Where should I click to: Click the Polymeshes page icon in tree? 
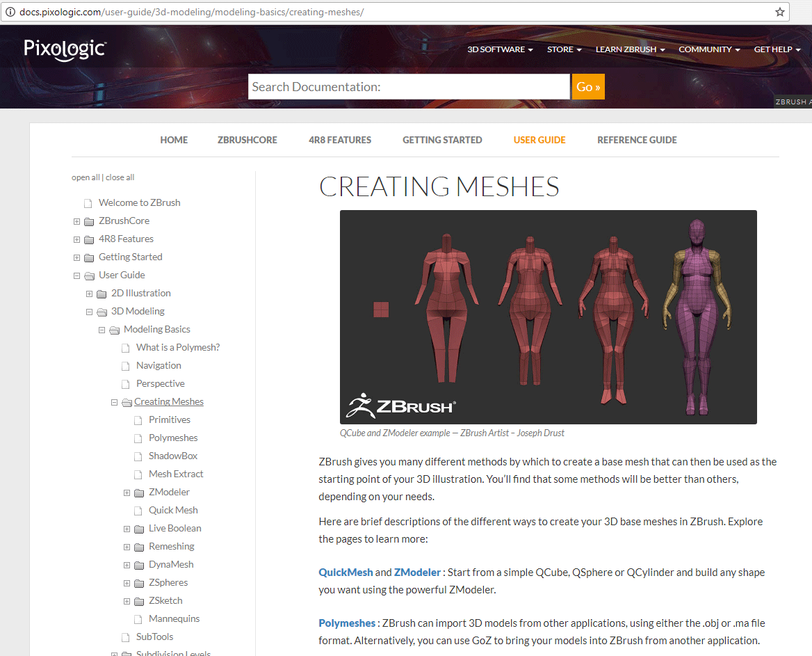[138, 439]
